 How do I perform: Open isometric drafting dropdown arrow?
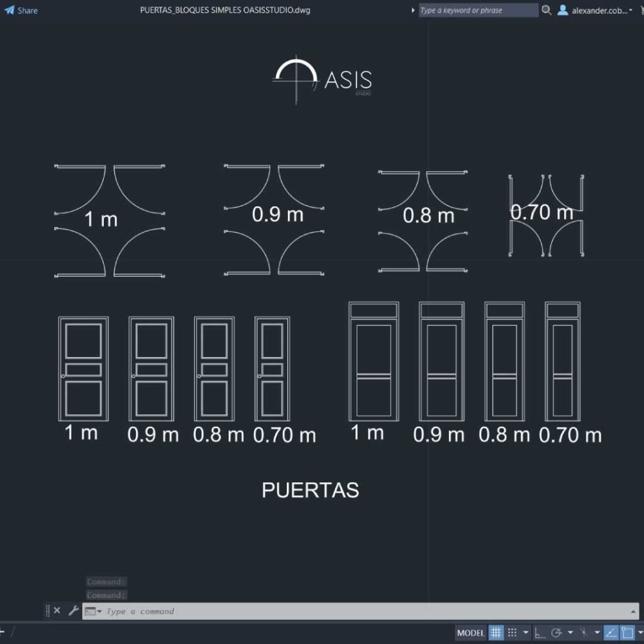pos(597,633)
